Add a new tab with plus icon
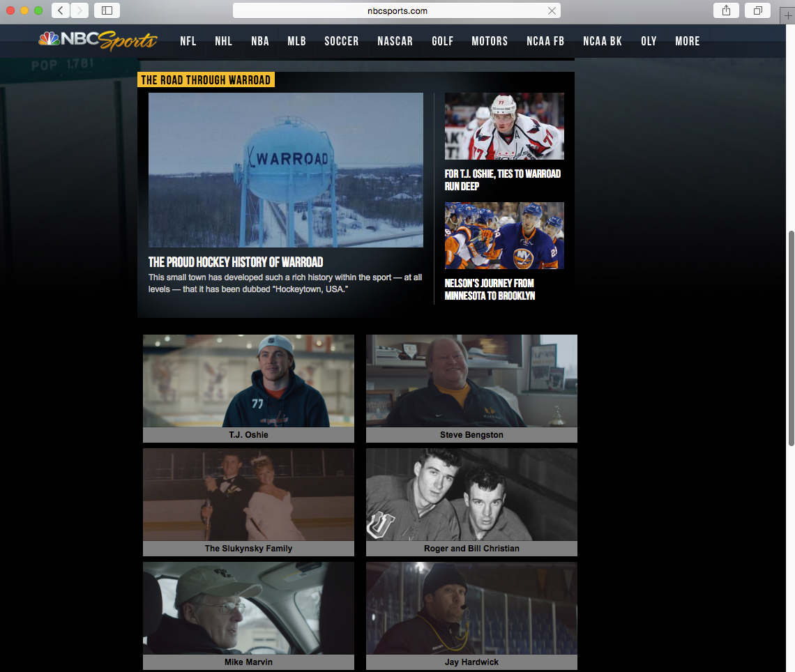This screenshot has height=672, width=795. tap(787, 16)
